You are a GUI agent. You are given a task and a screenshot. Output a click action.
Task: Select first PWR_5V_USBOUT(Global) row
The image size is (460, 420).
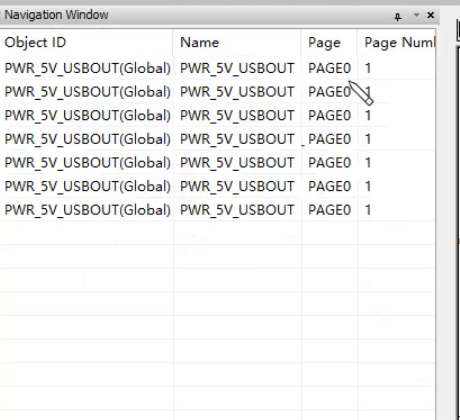217,68
